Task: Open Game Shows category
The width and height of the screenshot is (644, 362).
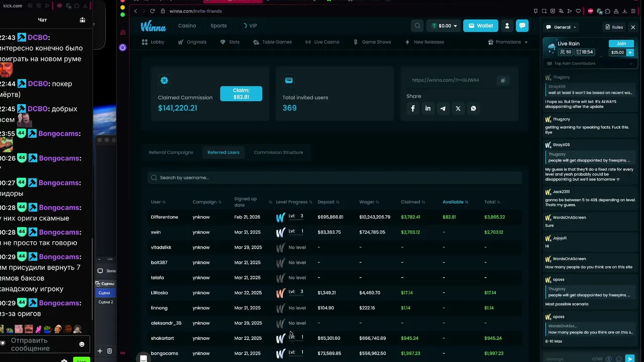Action: [x=372, y=42]
